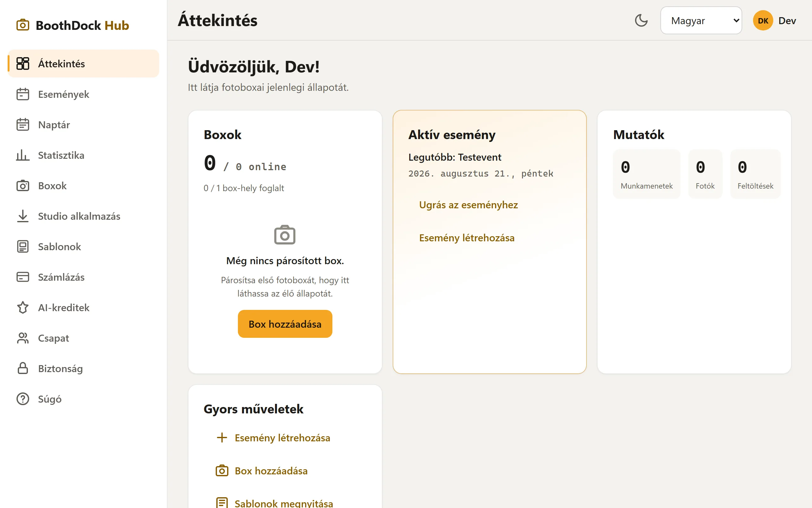Open the Studio alkalmazás menu item
812x508 pixels.
(83, 216)
